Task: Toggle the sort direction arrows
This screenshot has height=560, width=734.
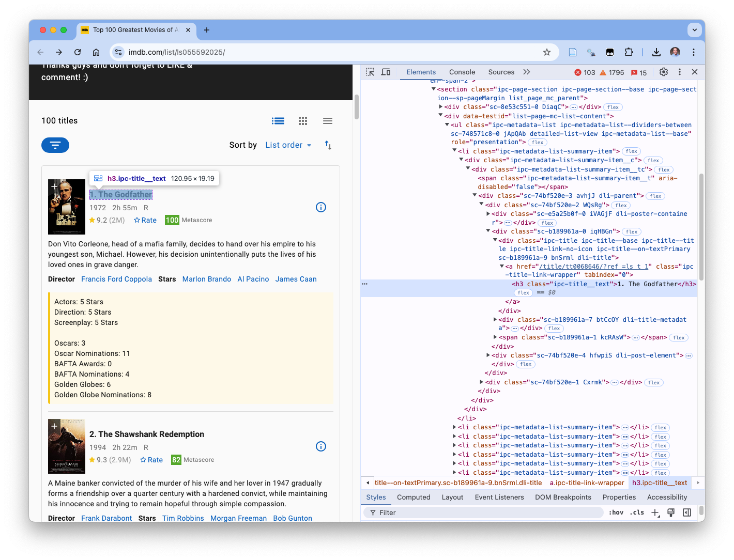Action: pyautogui.click(x=328, y=145)
